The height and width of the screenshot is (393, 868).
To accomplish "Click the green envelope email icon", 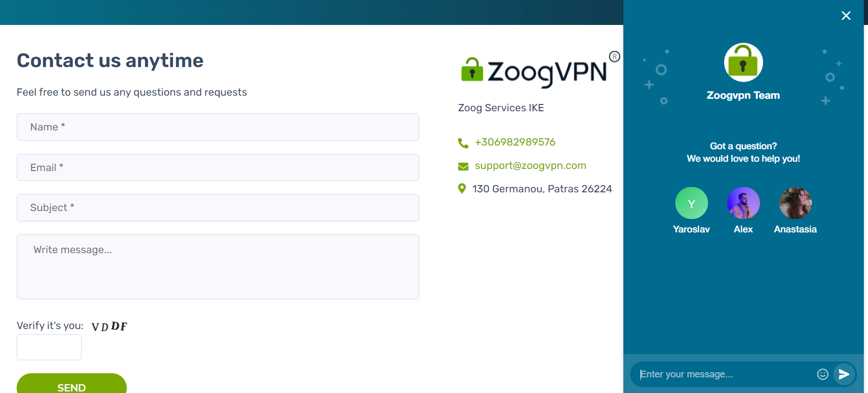I will click(463, 166).
